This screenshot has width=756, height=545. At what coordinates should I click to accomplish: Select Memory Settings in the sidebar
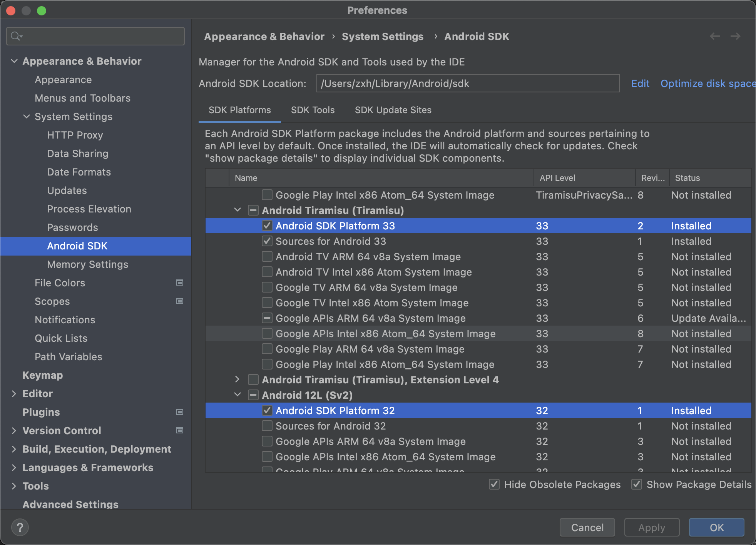[87, 264]
